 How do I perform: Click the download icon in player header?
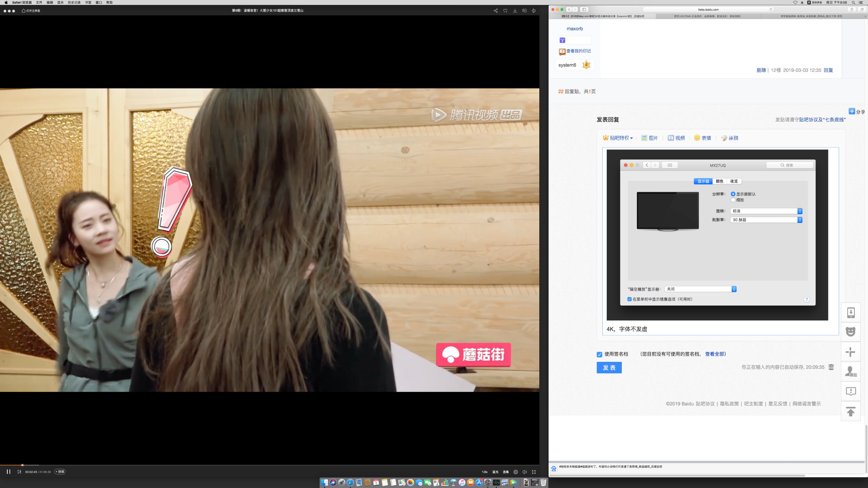coord(515,11)
